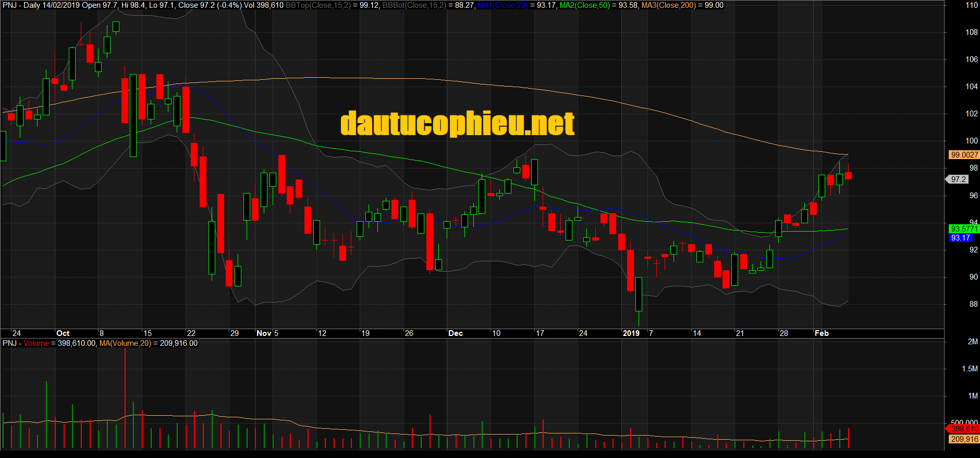This screenshot has width=980, height=458.
Task: Click the 2019 year marker on axis
Action: pyautogui.click(x=631, y=333)
